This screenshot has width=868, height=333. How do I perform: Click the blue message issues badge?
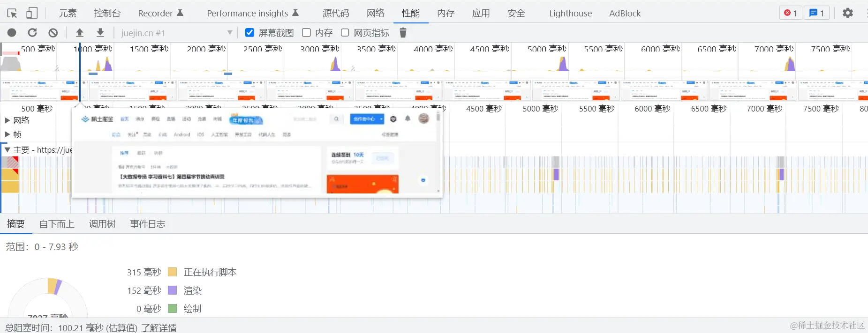(817, 13)
